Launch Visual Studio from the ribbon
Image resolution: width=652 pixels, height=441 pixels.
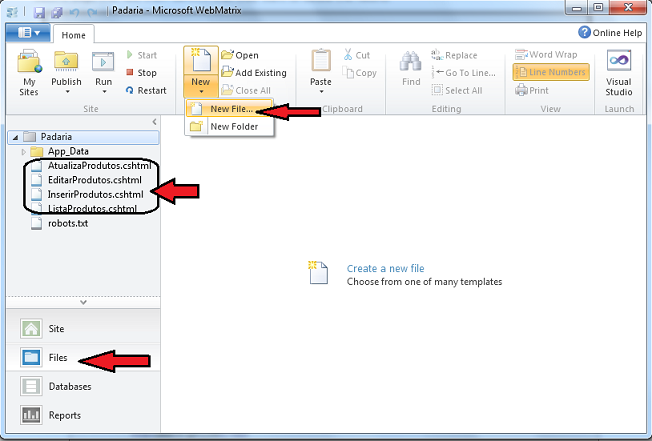(619, 73)
